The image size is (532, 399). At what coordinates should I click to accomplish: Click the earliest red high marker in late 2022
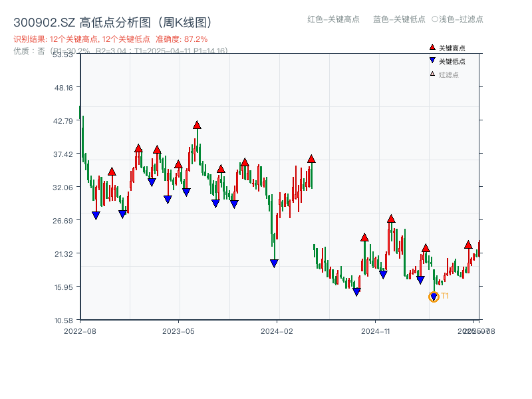click(112, 172)
